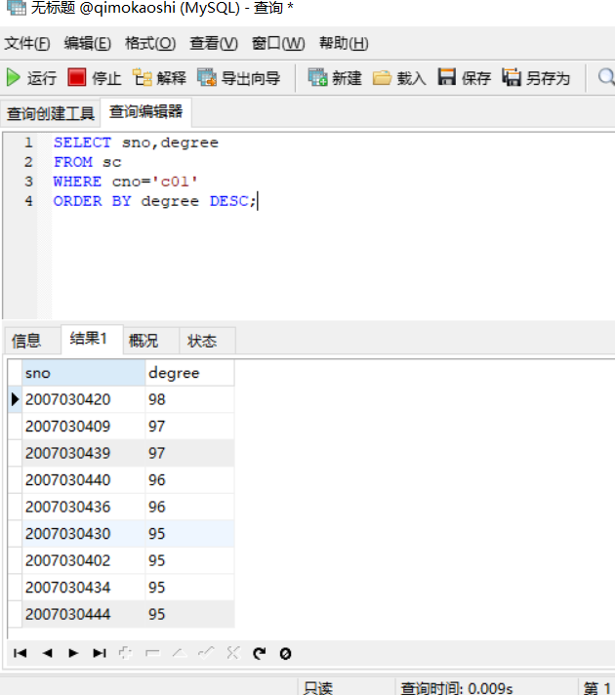Image resolution: width=616 pixels, height=695 pixels.
Task: Click the degree value 98
Action: [x=189, y=399]
